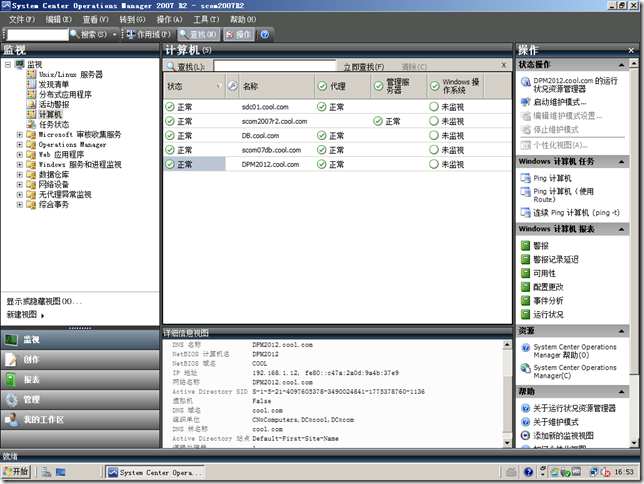Open the 编辑 menu
The width and height of the screenshot is (644, 484).
pyautogui.click(x=58, y=19)
